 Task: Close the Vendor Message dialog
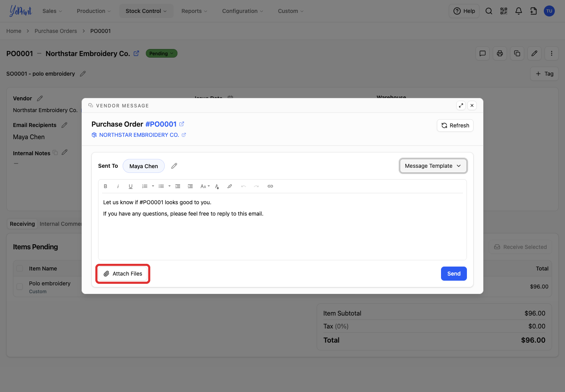click(x=472, y=105)
